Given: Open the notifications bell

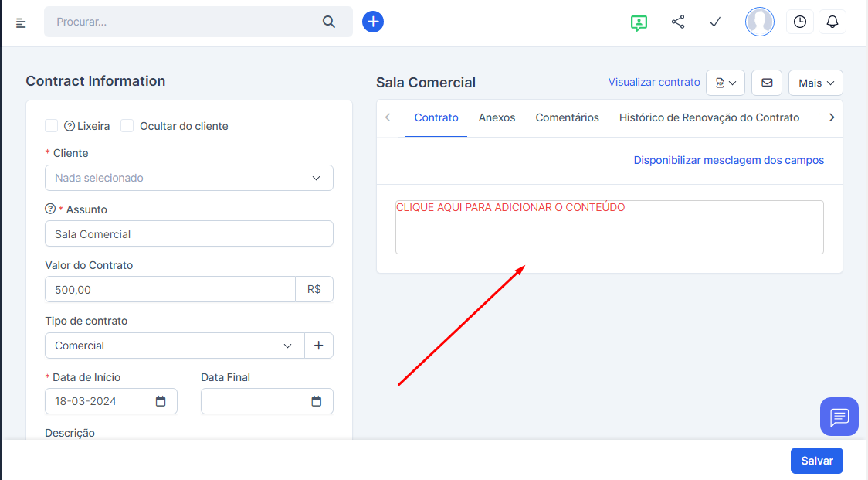Looking at the screenshot, I should [x=832, y=22].
